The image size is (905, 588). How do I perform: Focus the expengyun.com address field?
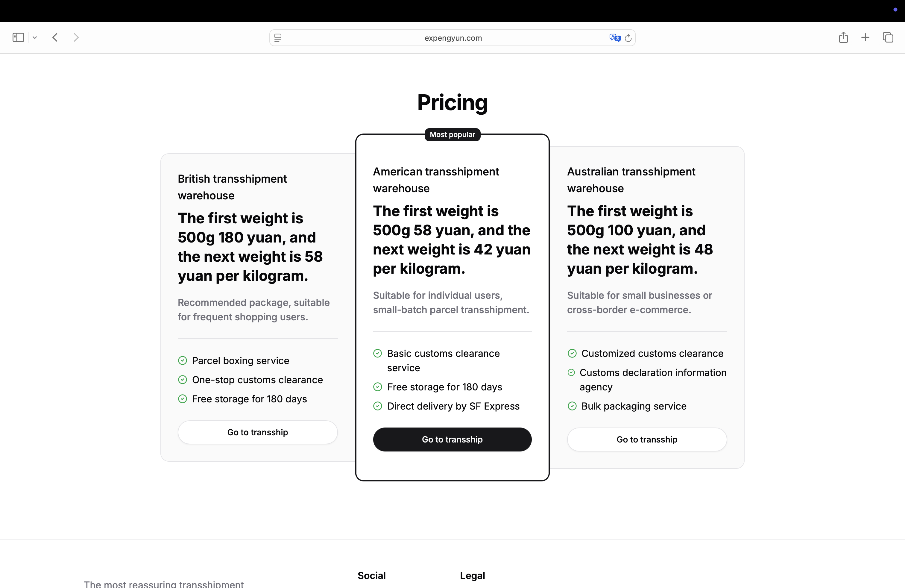(452, 38)
